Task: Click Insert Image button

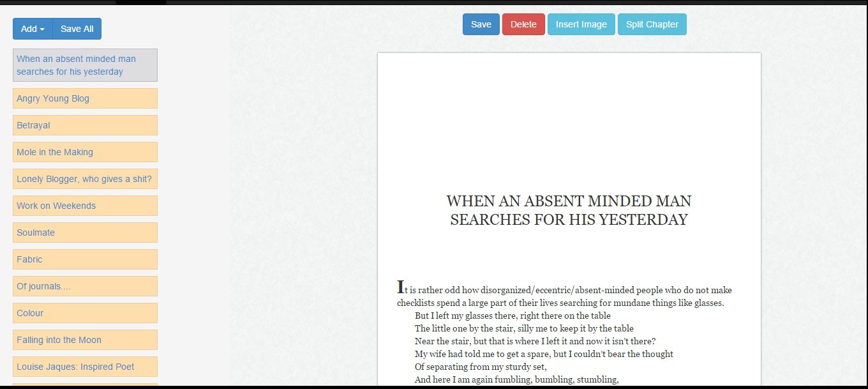Action: (581, 24)
